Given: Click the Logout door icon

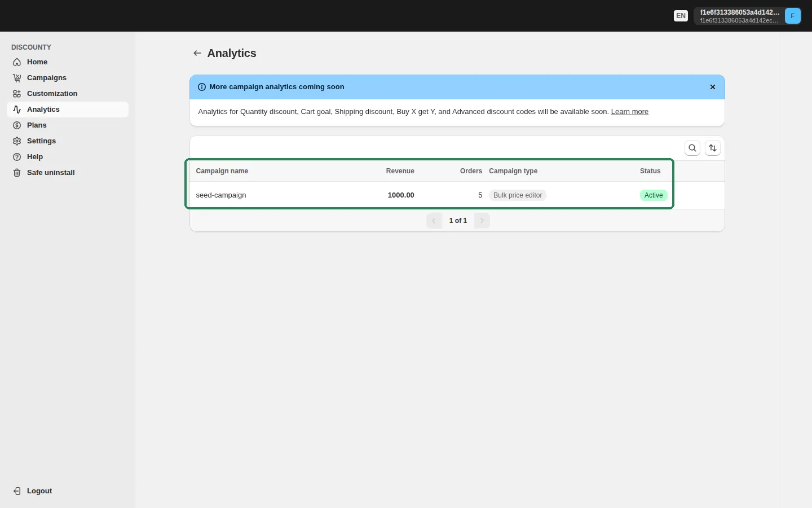Looking at the screenshot, I should (x=17, y=491).
